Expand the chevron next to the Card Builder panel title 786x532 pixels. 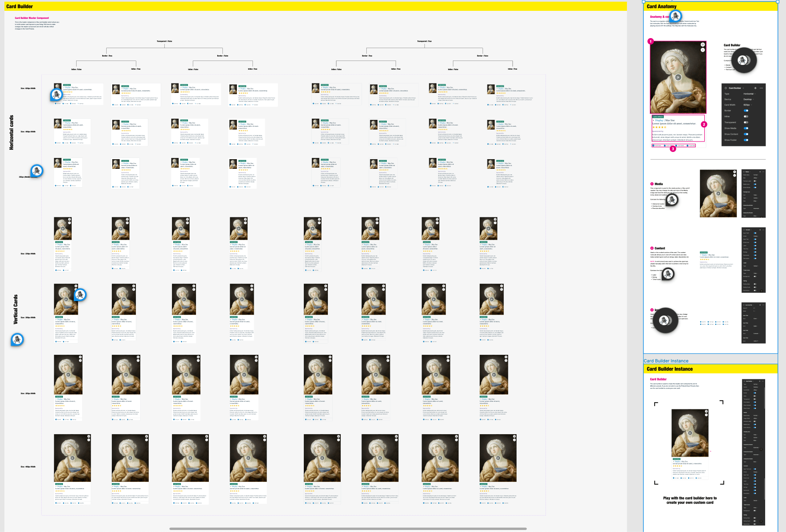click(x=743, y=88)
